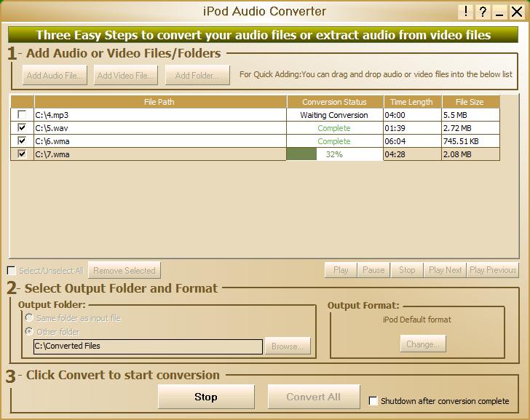Uncheck the box for C:\6.wma
This screenshot has width=530, height=420.
tap(22, 140)
